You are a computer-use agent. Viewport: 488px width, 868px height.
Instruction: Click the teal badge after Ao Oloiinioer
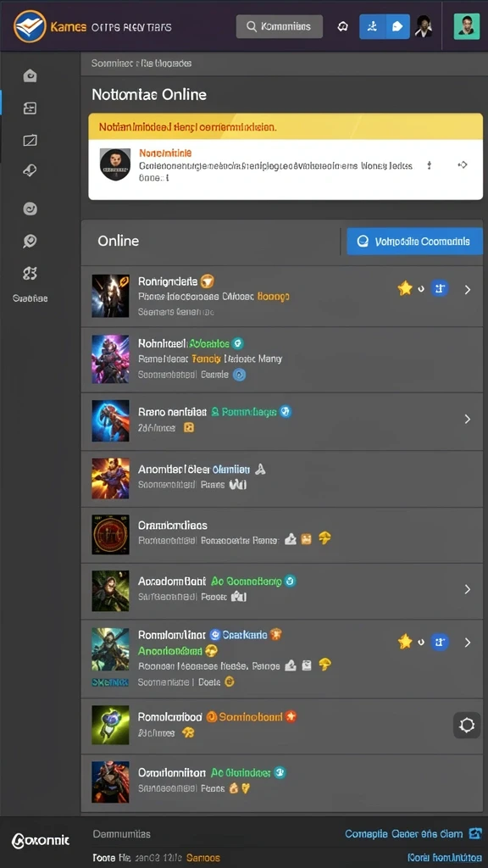[x=280, y=773]
